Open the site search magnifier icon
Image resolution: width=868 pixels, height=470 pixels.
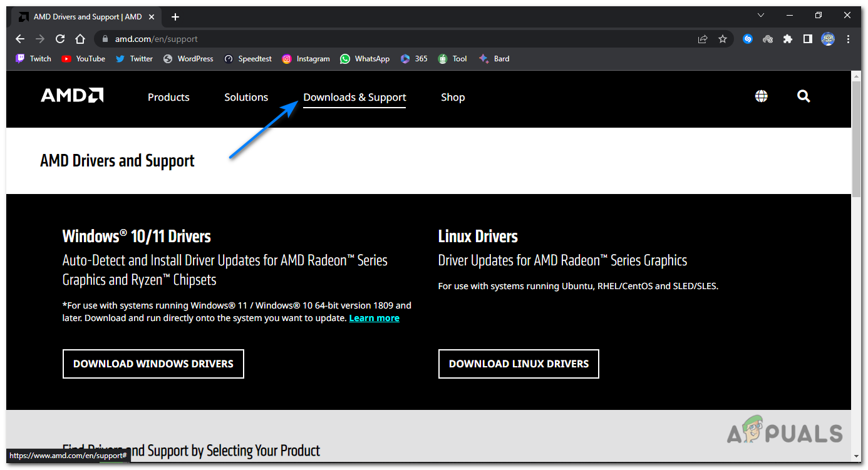803,96
